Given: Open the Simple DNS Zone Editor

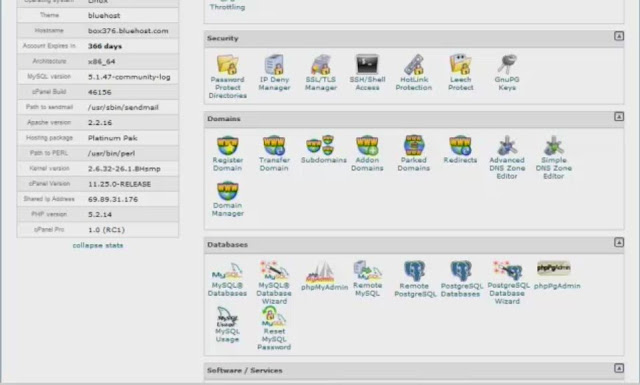Looking at the screenshot, I should (553, 158).
